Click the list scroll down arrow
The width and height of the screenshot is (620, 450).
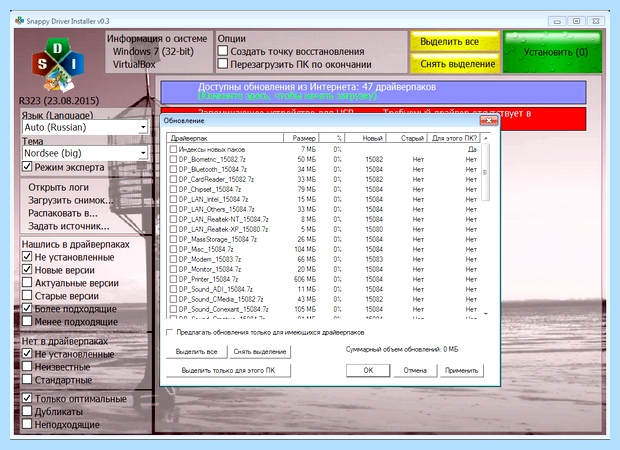(486, 314)
